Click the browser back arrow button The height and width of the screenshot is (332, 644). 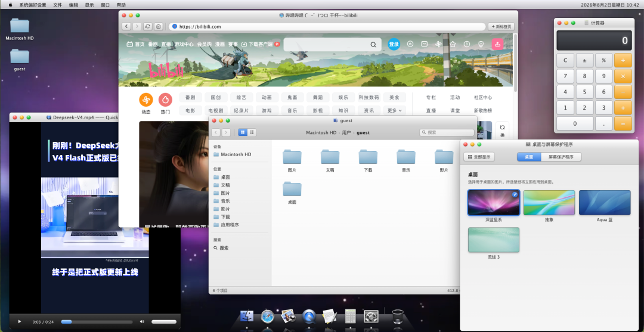click(126, 26)
